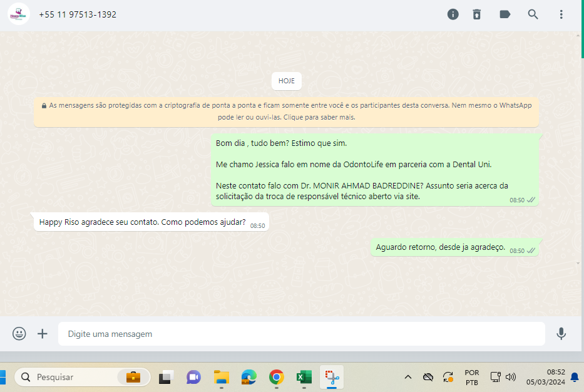Open the Teams chat taskbar icon

193,377
